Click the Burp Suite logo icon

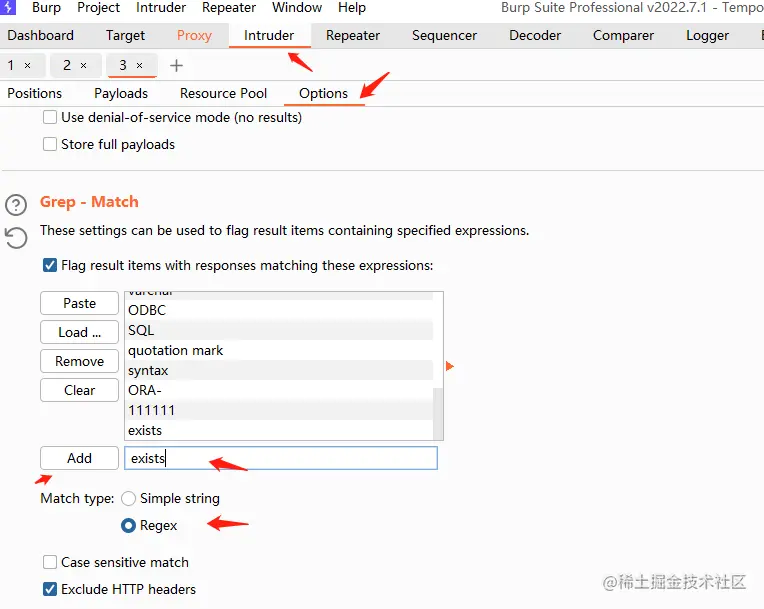[8, 8]
